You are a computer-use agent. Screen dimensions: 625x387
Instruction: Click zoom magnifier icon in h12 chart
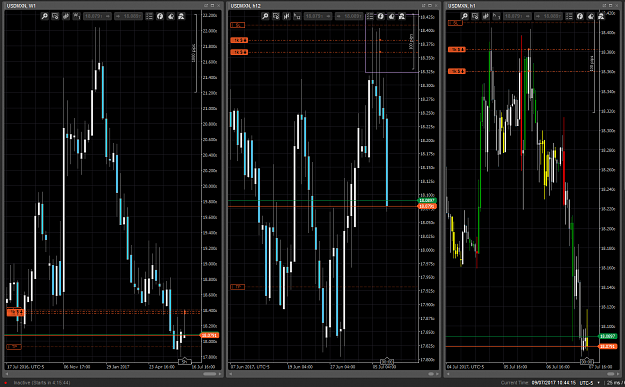click(265, 16)
